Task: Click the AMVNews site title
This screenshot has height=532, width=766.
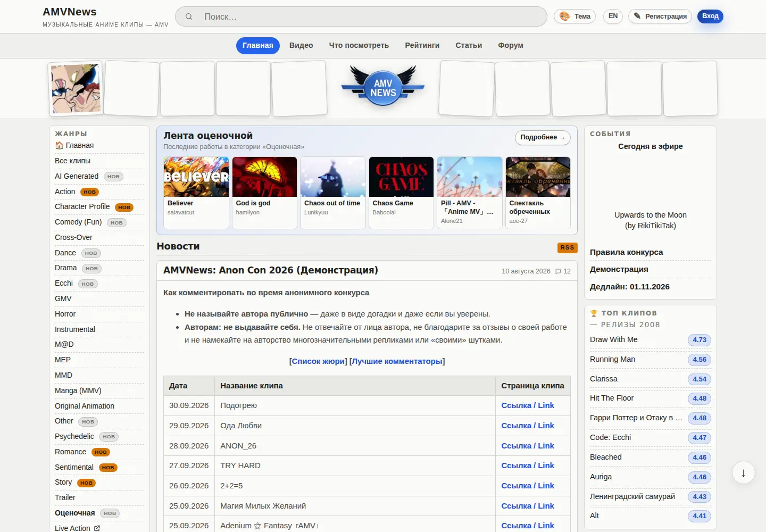Action: (70, 12)
